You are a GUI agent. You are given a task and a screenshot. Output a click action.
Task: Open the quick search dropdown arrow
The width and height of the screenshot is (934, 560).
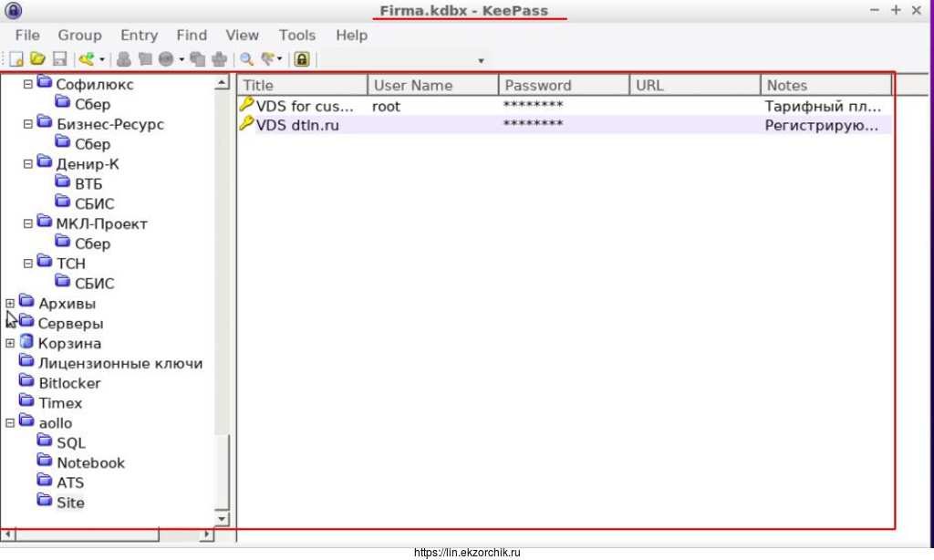481,61
